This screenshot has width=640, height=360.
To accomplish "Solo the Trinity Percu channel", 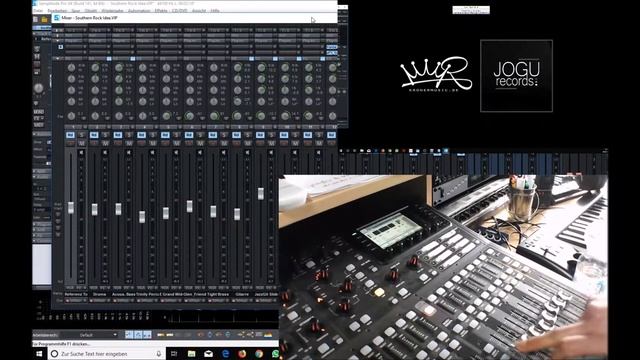I will [153, 135].
